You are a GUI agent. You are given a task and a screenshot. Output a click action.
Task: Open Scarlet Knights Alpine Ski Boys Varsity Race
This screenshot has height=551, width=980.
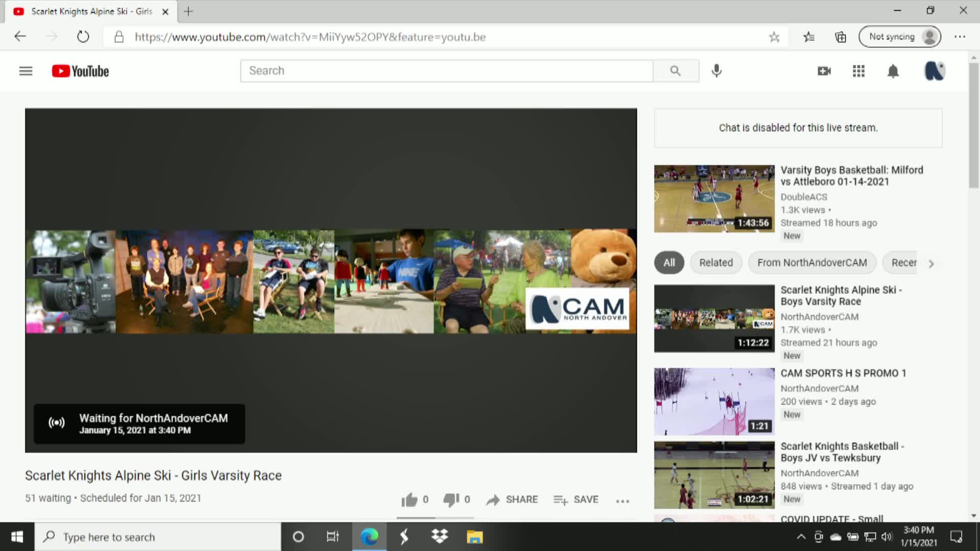[841, 296]
